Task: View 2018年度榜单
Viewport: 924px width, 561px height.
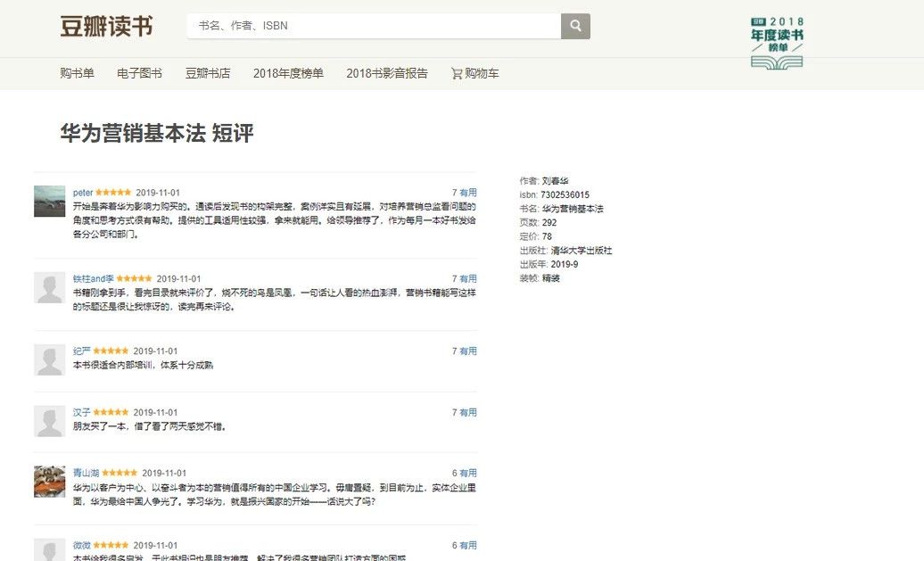Action: (x=288, y=74)
